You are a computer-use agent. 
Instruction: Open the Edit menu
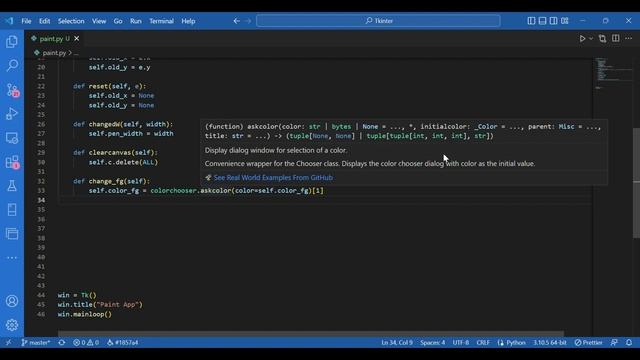(44, 21)
